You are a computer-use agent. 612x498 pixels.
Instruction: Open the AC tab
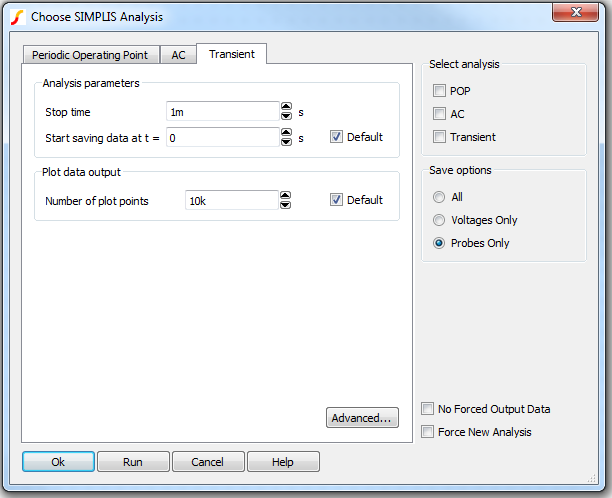click(178, 55)
